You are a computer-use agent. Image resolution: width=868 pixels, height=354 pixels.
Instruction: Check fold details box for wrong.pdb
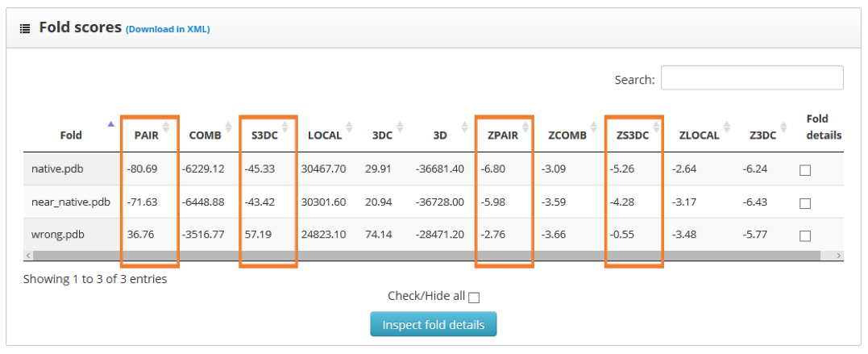[x=805, y=236]
